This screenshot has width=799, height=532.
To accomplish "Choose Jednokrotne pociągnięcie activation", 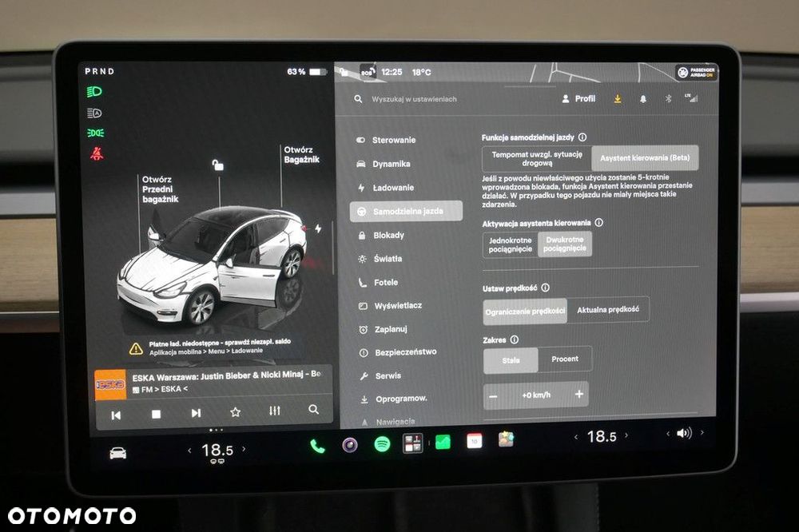I will pyautogui.click(x=510, y=244).
